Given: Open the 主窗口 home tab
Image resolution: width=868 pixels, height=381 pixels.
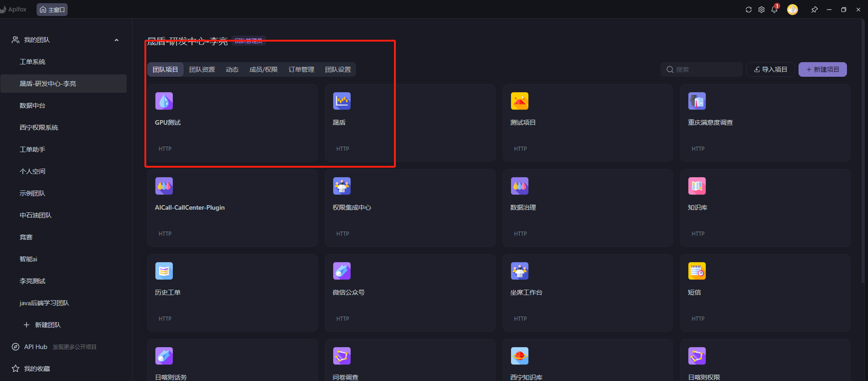Looking at the screenshot, I should pyautogui.click(x=52, y=10).
